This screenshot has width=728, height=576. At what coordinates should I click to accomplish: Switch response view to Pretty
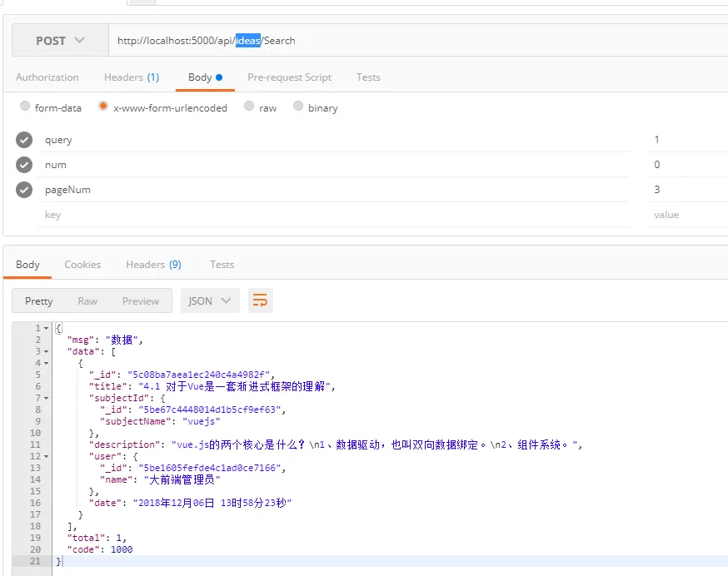(x=38, y=300)
